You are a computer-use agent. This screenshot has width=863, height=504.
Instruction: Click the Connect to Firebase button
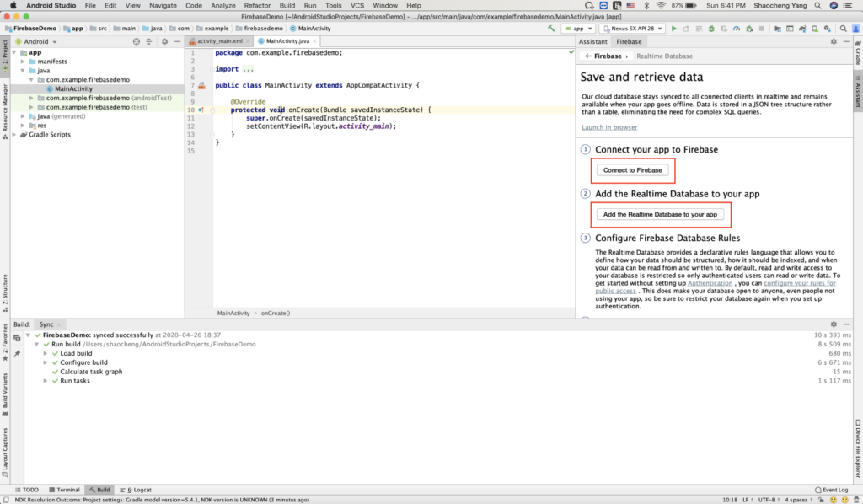(632, 170)
